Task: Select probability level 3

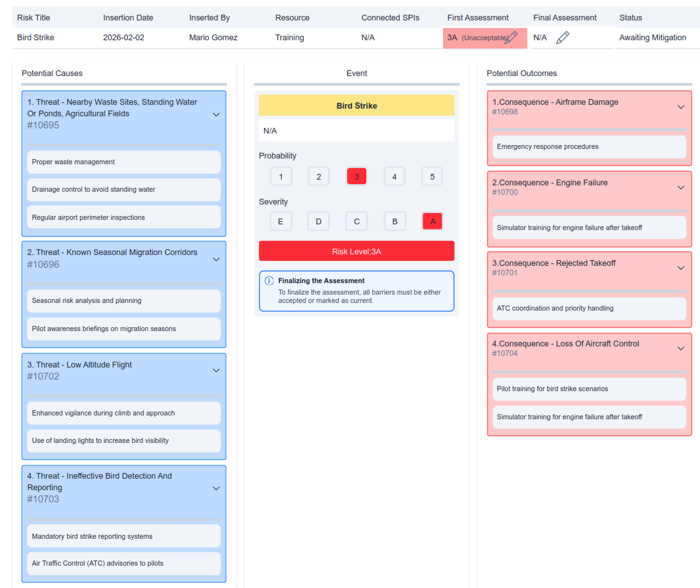Action: pyautogui.click(x=357, y=176)
